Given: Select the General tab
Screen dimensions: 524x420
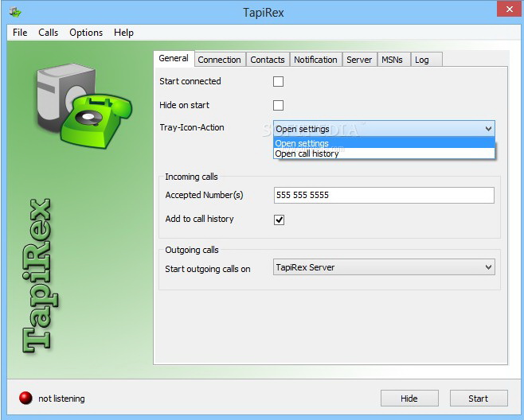Looking at the screenshot, I should coord(174,58).
